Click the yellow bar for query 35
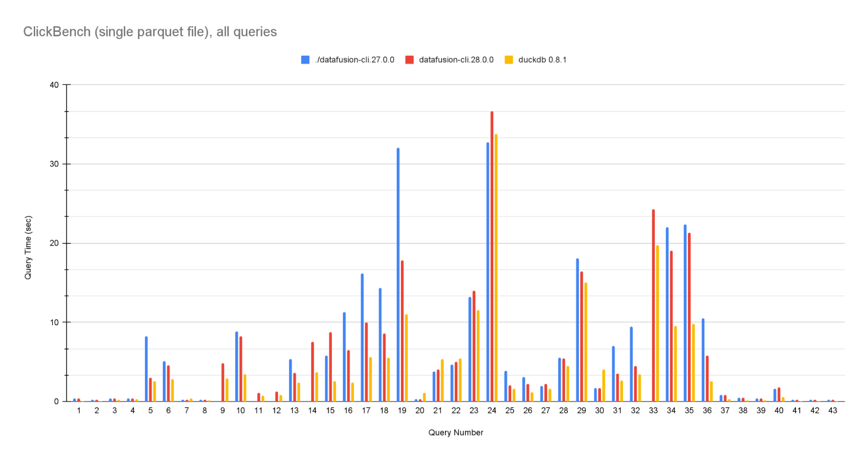The height and width of the screenshot is (461, 868). (693, 363)
